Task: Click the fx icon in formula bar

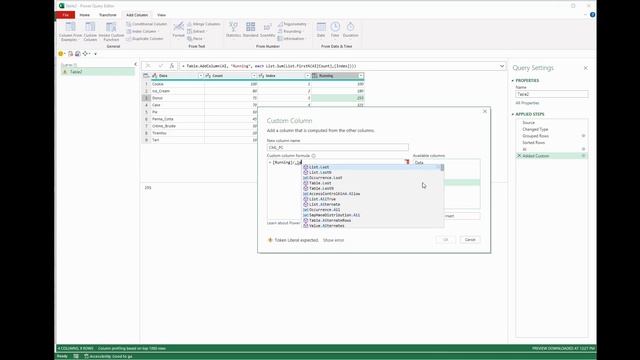Action: 172,66
